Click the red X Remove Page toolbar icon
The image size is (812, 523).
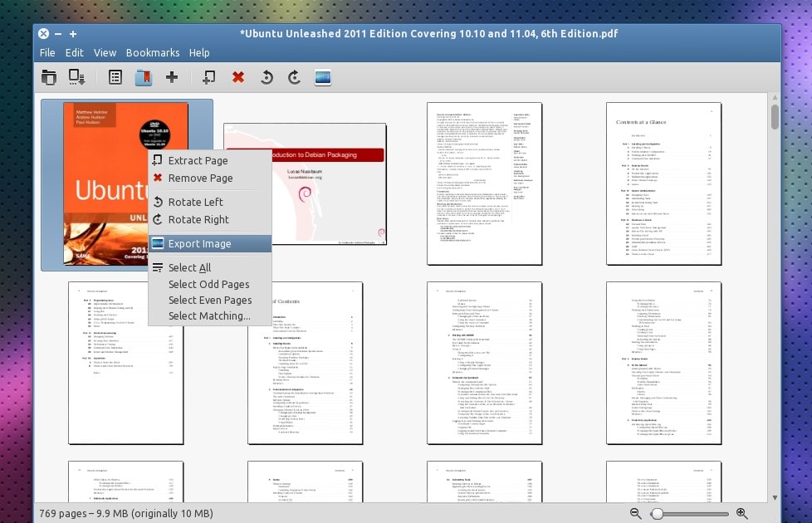pos(238,77)
